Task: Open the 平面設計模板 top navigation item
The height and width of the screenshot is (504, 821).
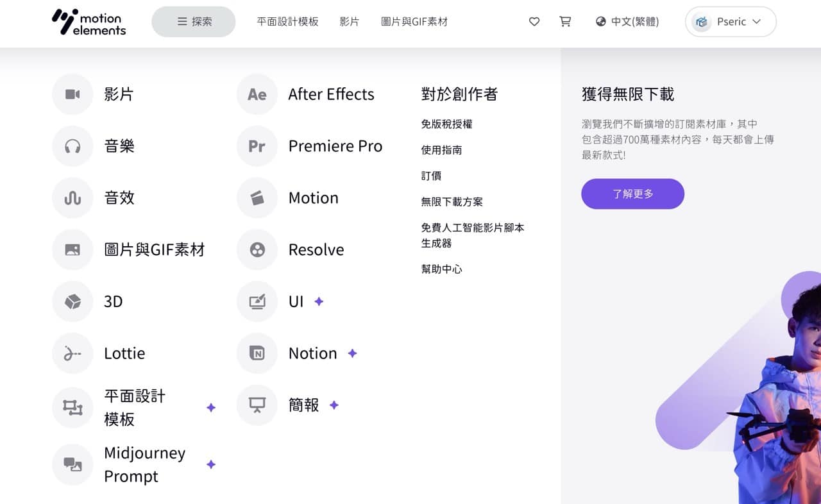Action: 287,22
